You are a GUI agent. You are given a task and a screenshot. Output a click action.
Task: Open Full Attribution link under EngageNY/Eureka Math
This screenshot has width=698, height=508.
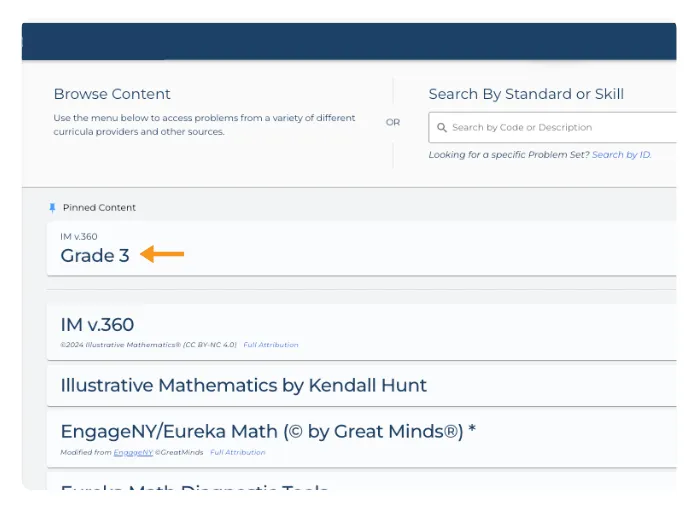(x=238, y=452)
